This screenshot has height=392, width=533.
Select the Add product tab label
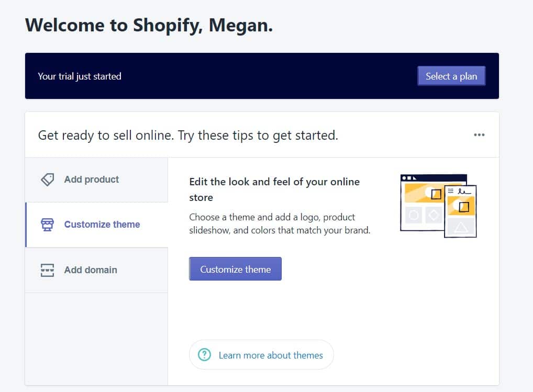coord(92,180)
